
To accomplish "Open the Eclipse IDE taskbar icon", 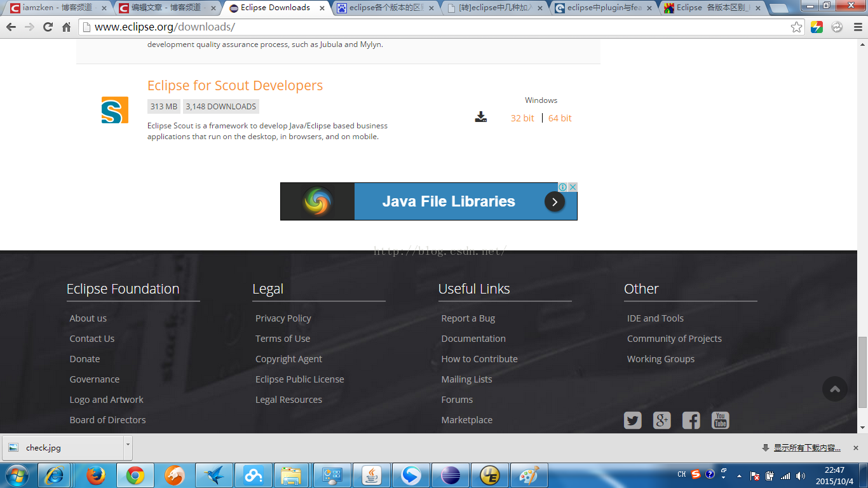I will click(451, 475).
